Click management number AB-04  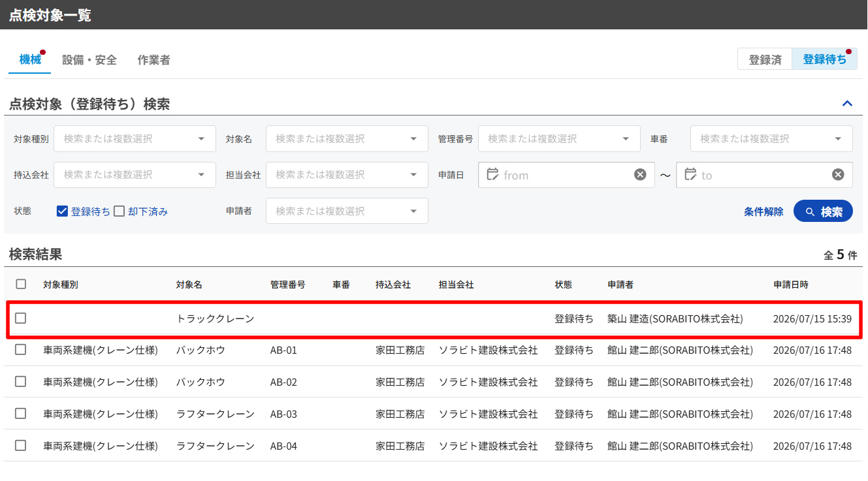283,446
